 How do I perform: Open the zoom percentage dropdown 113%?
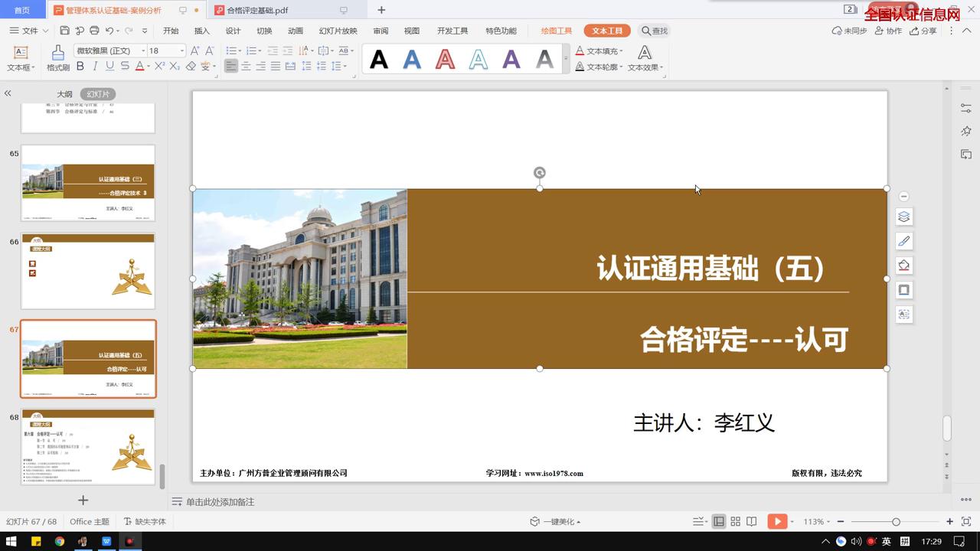click(x=816, y=521)
